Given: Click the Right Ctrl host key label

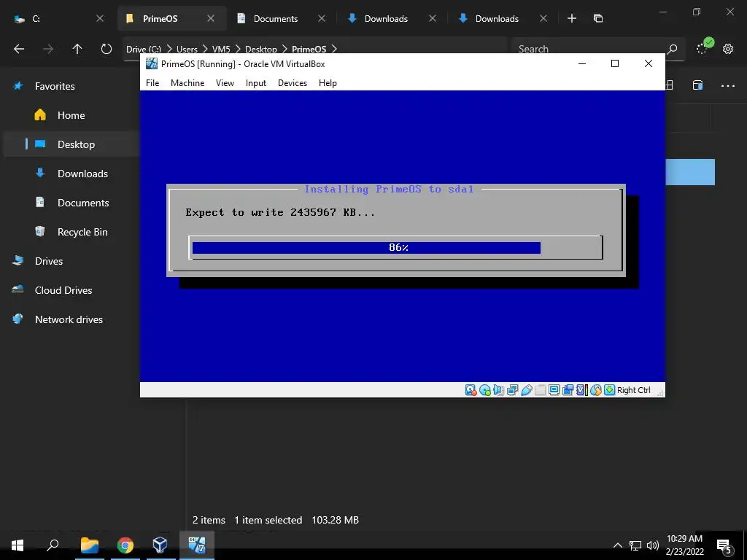Looking at the screenshot, I should (634, 390).
